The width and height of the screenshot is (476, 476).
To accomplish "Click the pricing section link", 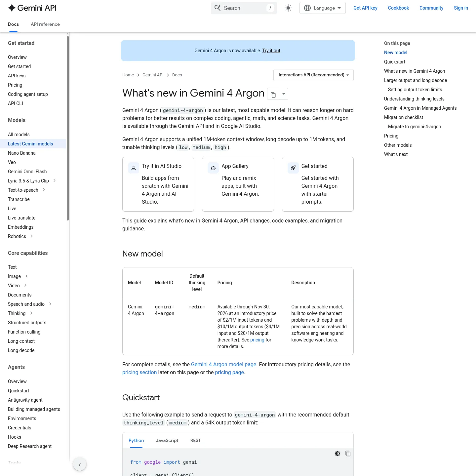I will [139, 372].
